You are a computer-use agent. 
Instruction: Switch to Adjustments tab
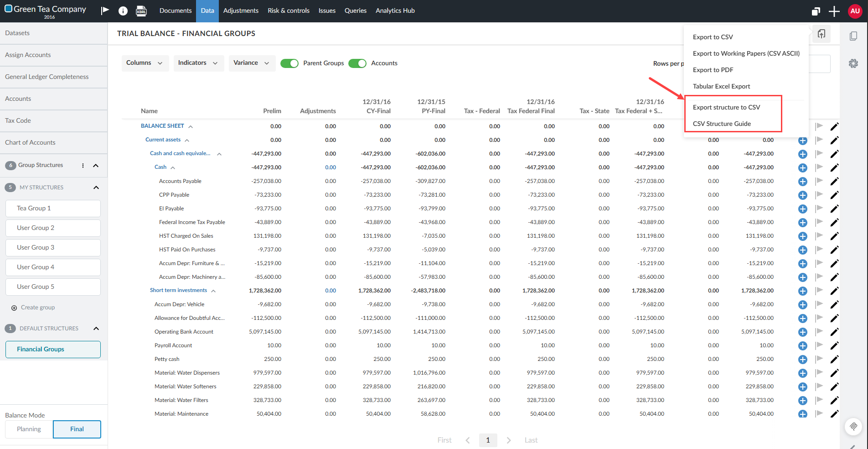coord(241,11)
